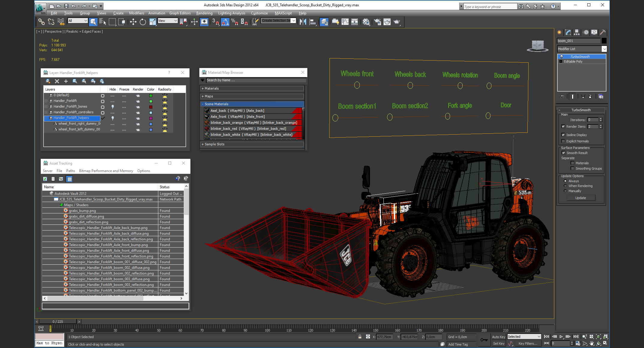Enable Separate by Materials checkbox
Viewport: 644px width, 348px height.
[572, 163]
